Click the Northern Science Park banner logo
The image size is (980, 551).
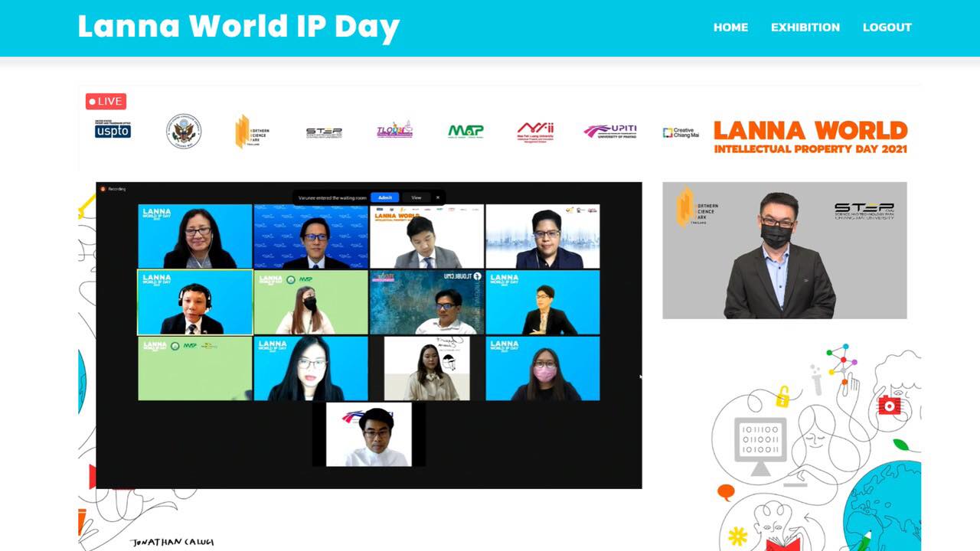tap(252, 131)
